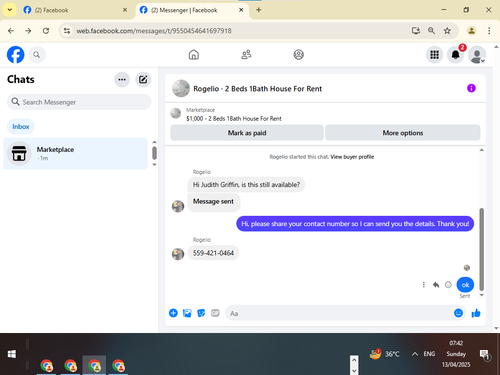Open a new browser tab

(259, 10)
